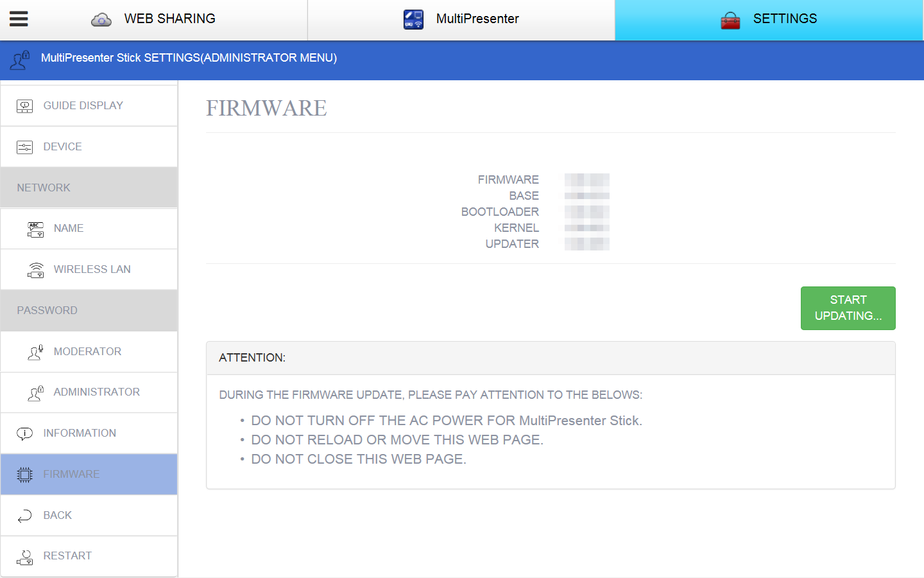The height and width of the screenshot is (578, 924).
Task: Select the Information speech bubble icon
Action: point(24,433)
